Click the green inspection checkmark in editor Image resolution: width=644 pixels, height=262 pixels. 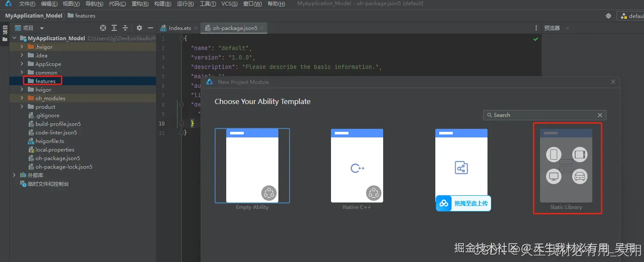click(535, 39)
